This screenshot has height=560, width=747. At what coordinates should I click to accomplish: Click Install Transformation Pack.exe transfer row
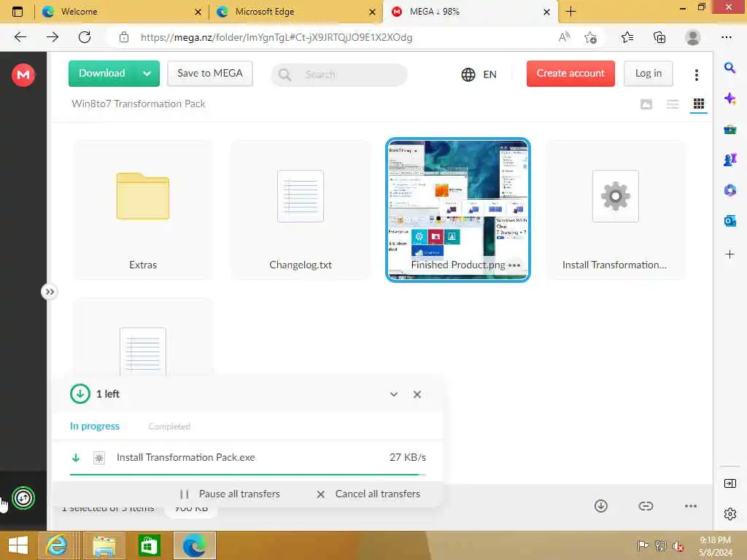[x=248, y=458]
